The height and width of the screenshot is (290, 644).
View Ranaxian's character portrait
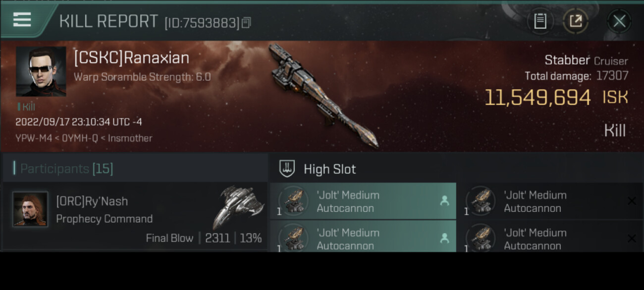pyautogui.click(x=41, y=71)
